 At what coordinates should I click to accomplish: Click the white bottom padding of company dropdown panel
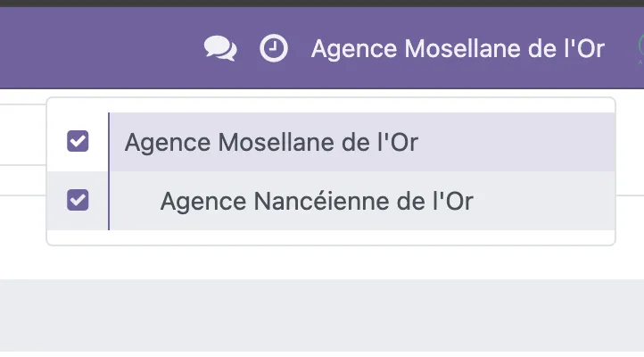pos(331,237)
